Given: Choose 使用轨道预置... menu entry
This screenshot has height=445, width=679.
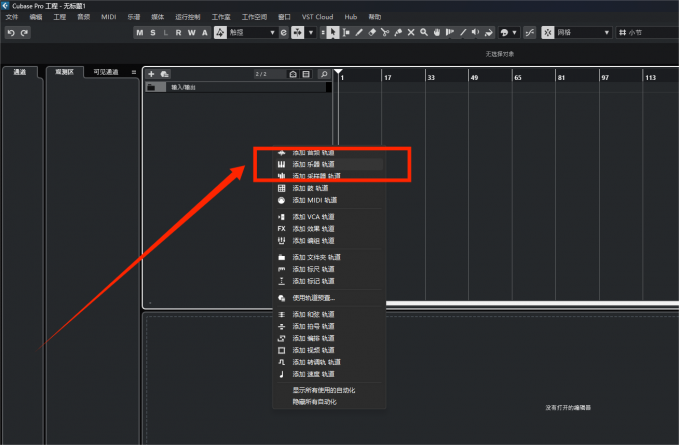Looking at the screenshot, I should (x=329, y=298).
